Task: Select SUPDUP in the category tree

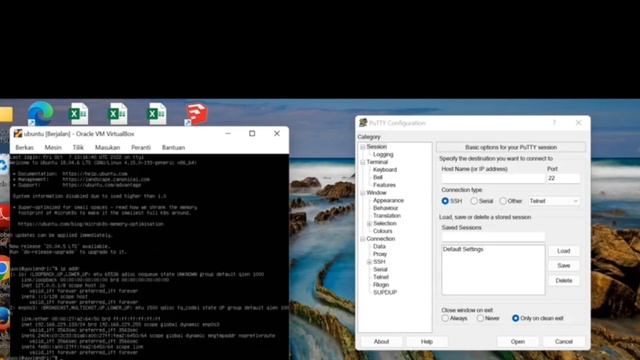Action: click(385, 292)
